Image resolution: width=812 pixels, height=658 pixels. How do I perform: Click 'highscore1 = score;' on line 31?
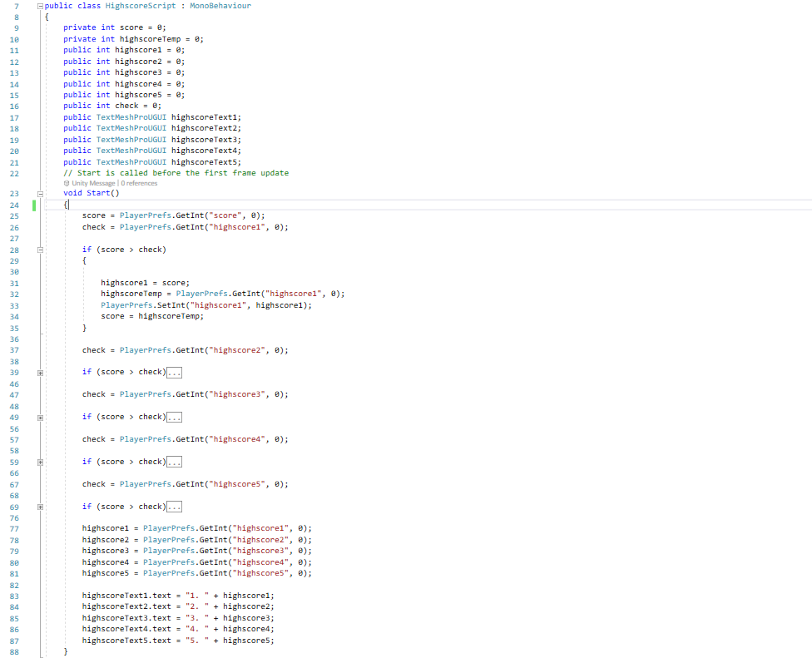(145, 283)
